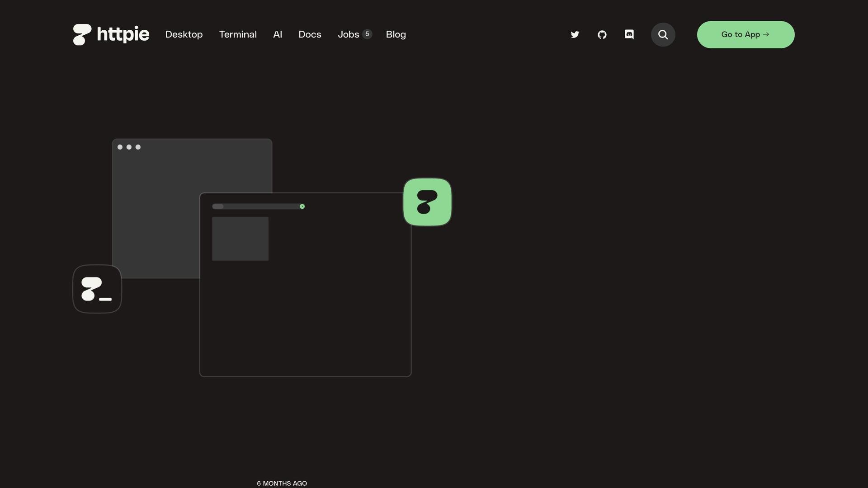Screen dimensions: 868x488
Task: Open the Terminal page
Action: click(x=238, y=34)
